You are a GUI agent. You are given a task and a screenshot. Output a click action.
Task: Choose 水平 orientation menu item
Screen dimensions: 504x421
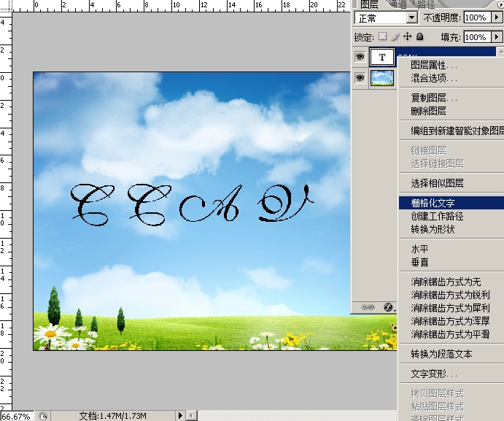click(x=419, y=249)
